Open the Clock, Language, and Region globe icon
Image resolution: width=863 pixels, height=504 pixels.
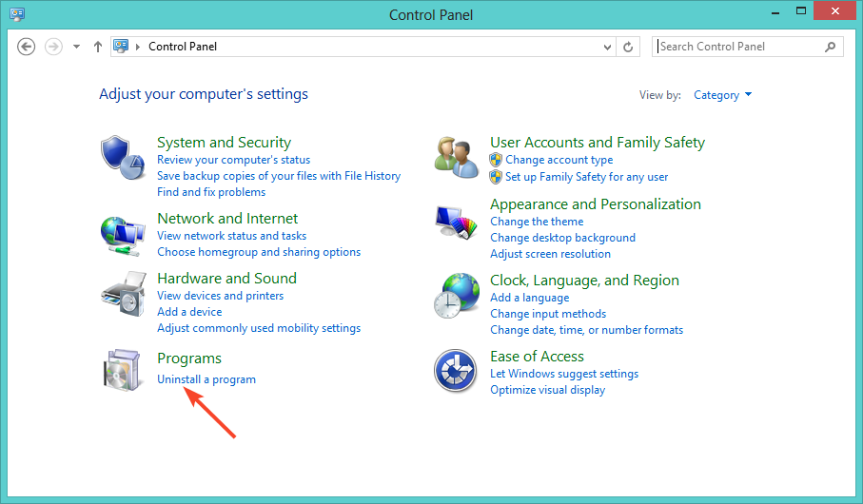pyautogui.click(x=457, y=296)
